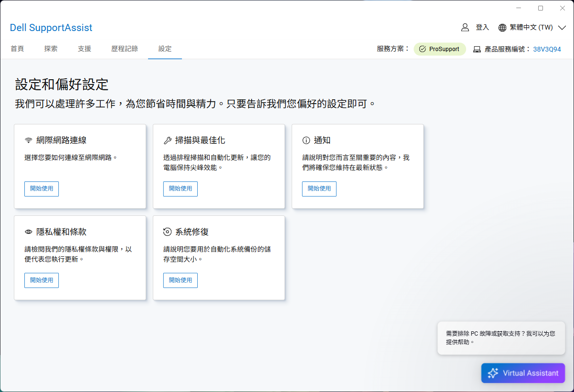Close the SupportAssist window

click(562, 8)
